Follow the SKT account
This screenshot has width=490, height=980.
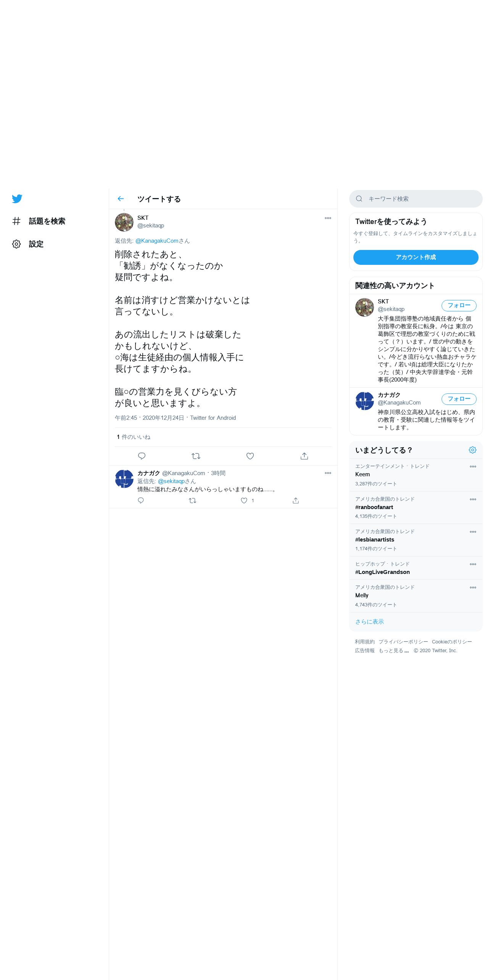click(x=459, y=306)
